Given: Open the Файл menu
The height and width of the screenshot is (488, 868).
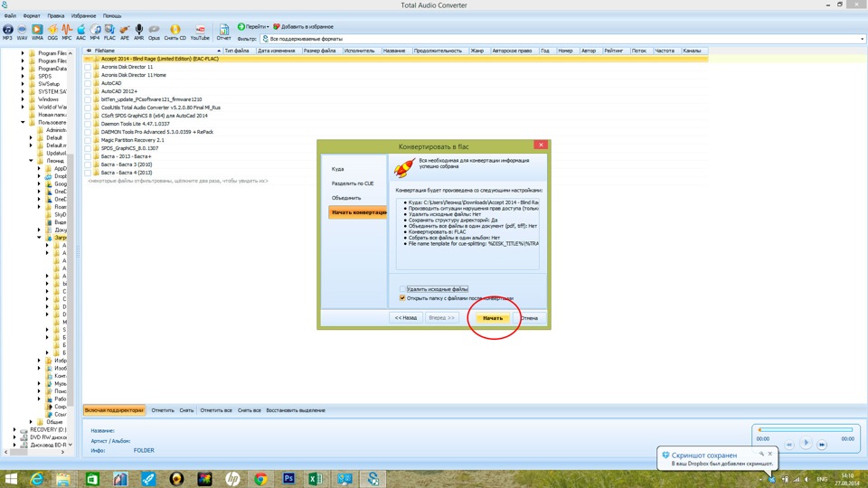Looking at the screenshot, I should 10,16.
